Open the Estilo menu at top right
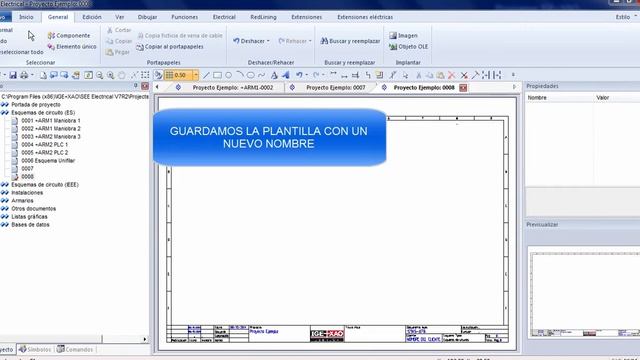This screenshot has height=360, width=640. point(626,17)
